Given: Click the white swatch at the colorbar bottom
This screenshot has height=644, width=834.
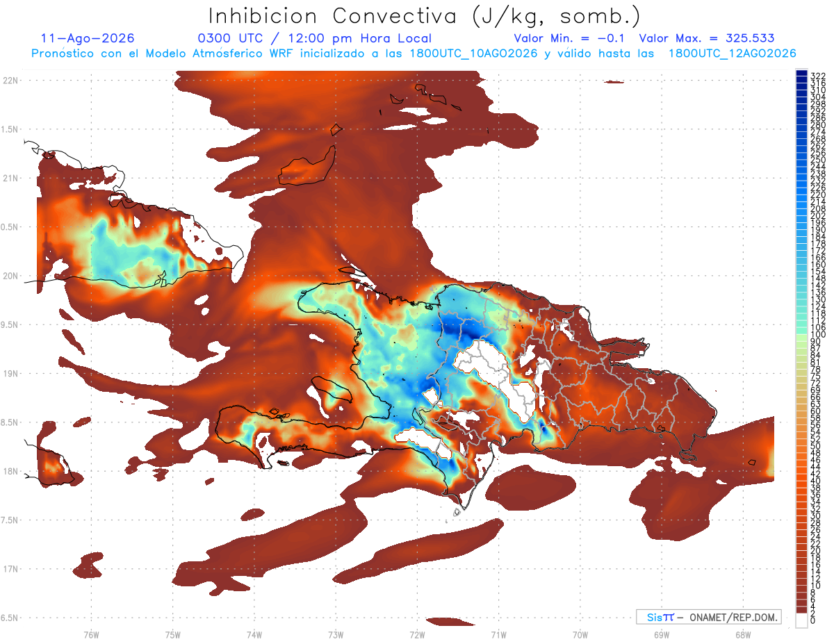Looking at the screenshot, I should (x=801, y=622).
